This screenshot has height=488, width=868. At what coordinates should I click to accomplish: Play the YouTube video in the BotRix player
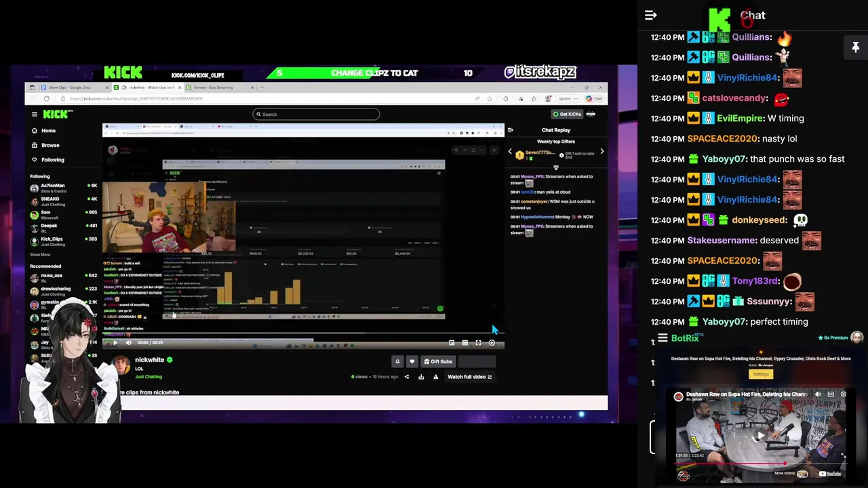point(760,434)
